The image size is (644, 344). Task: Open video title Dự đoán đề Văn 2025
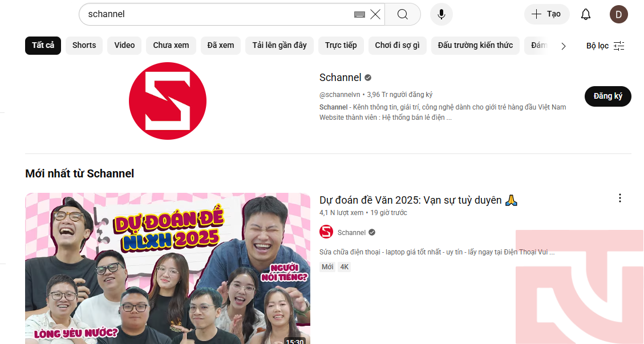tap(418, 200)
